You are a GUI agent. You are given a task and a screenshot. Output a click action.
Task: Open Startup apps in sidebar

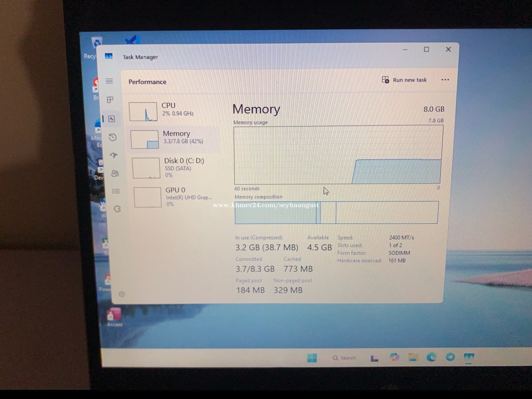click(114, 155)
